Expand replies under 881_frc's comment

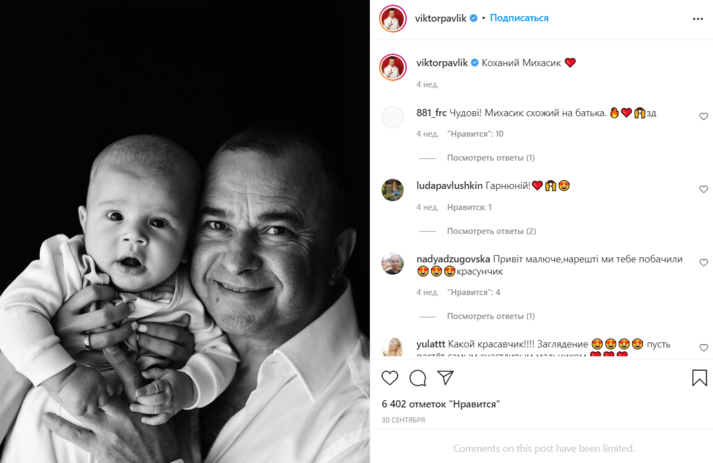(491, 158)
